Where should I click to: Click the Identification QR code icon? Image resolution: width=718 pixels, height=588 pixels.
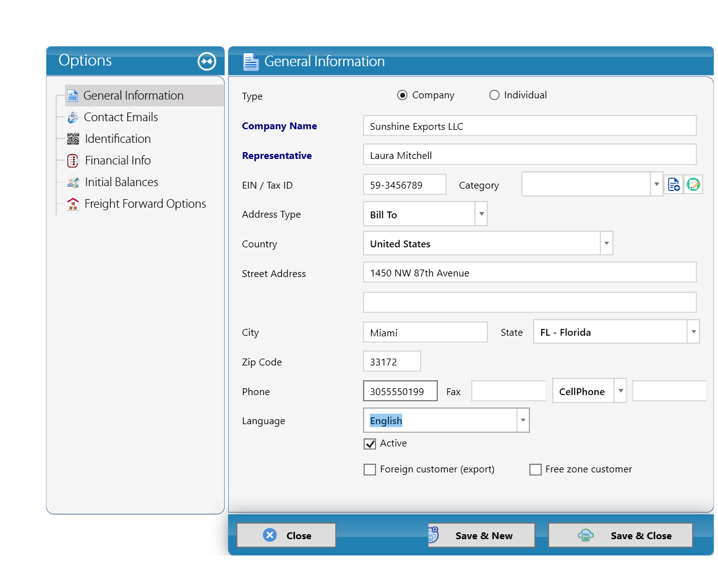pyautogui.click(x=73, y=138)
